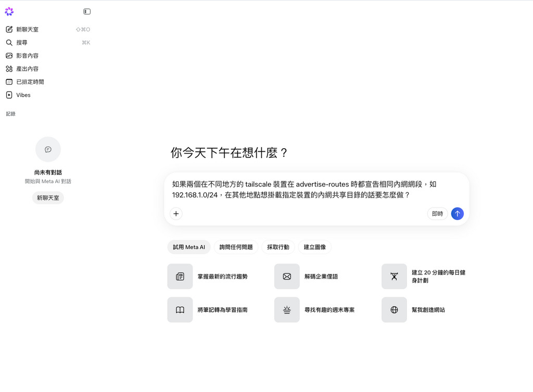The image size is (533, 392).
Task: Open the 已排定時間 scheduled item
Action: point(48,82)
